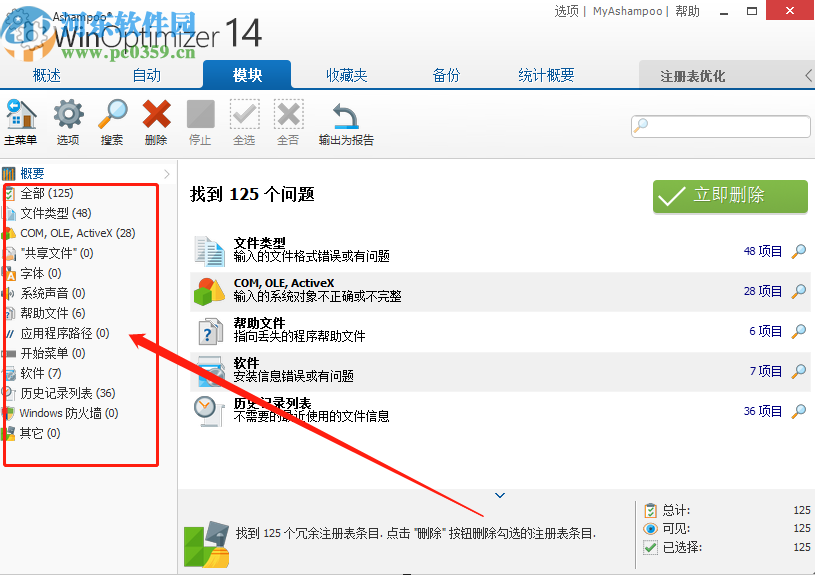
Task: Open the 7 项目 link
Action: [x=765, y=372]
